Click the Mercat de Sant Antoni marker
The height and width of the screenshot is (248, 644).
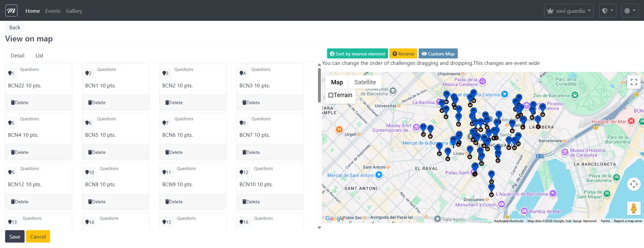pos(379,175)
